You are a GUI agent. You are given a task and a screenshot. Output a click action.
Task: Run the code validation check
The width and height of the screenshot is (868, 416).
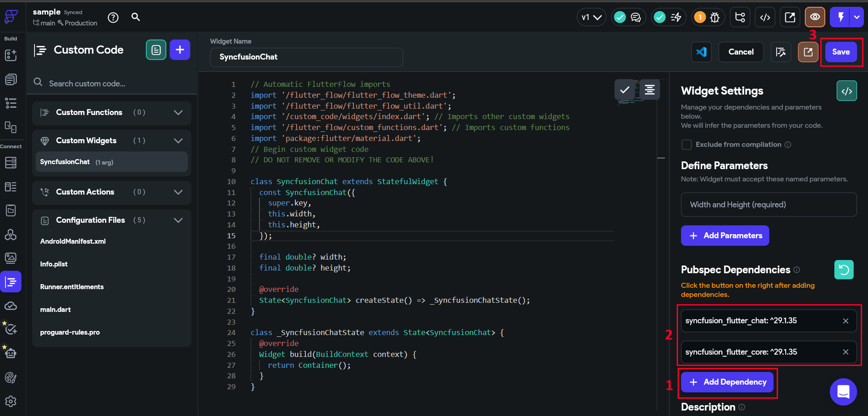coord(624,90)
